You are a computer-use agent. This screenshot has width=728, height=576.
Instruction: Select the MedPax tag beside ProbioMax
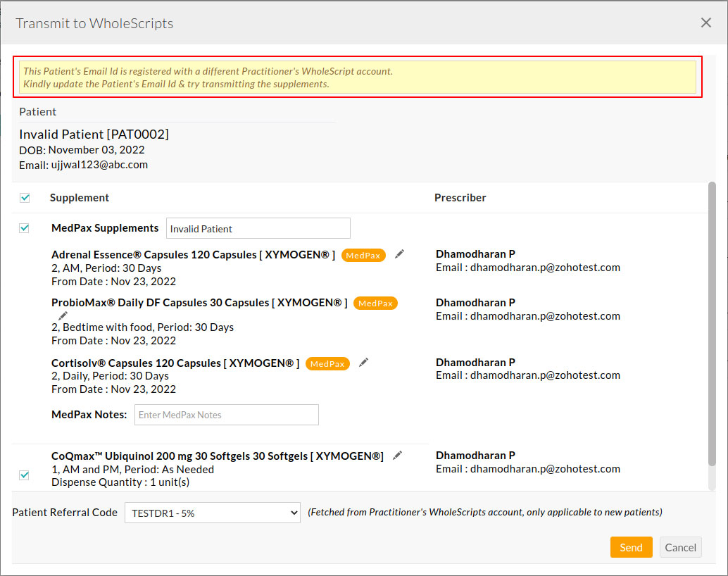375,303
